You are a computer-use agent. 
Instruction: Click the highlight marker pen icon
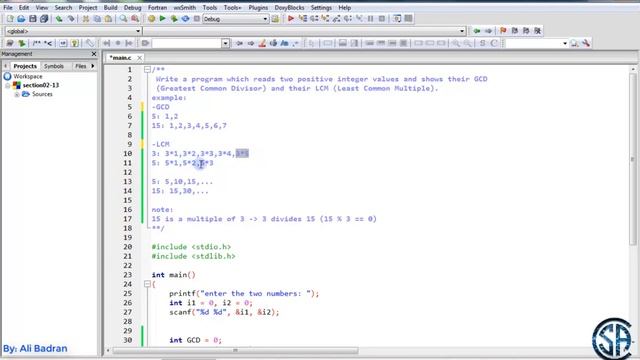(x=262, y=43)
